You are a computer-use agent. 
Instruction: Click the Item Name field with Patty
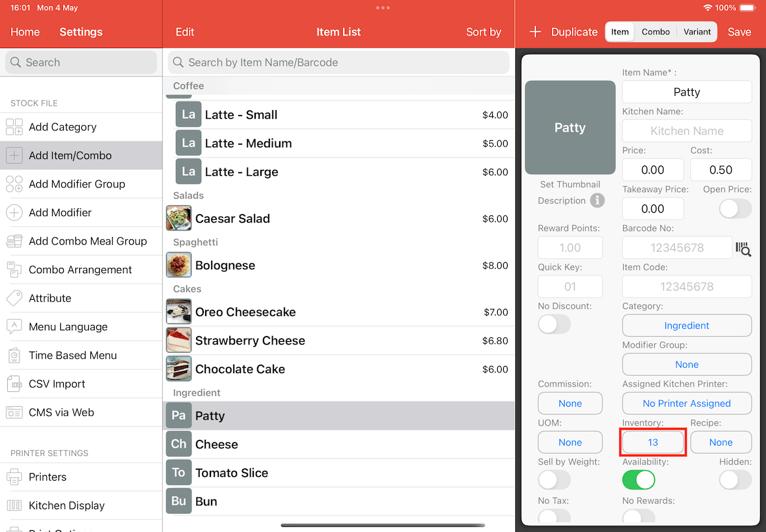pos(687,91)
